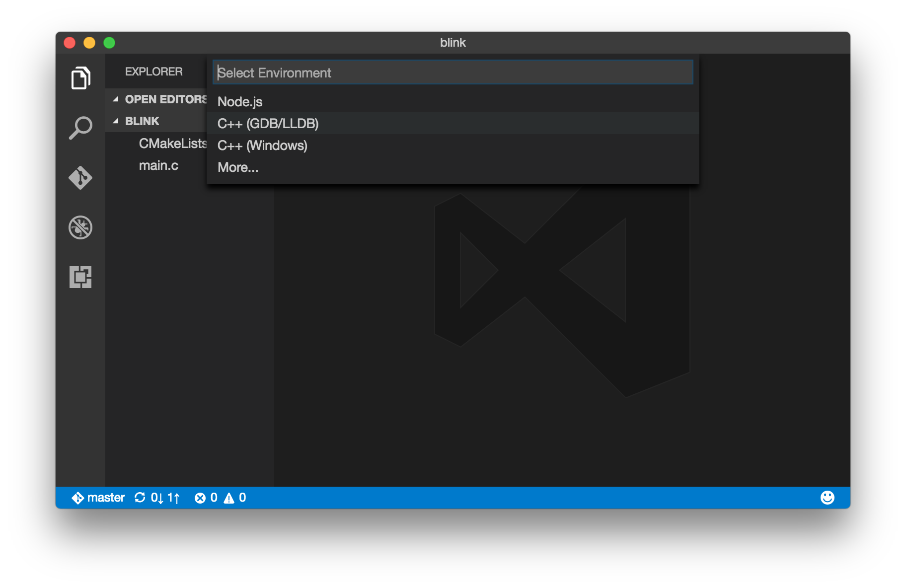The image size is (906, 588).
Task: Minimize the window with yellow button
Action: pyautogui.click(x=89, y=43)
